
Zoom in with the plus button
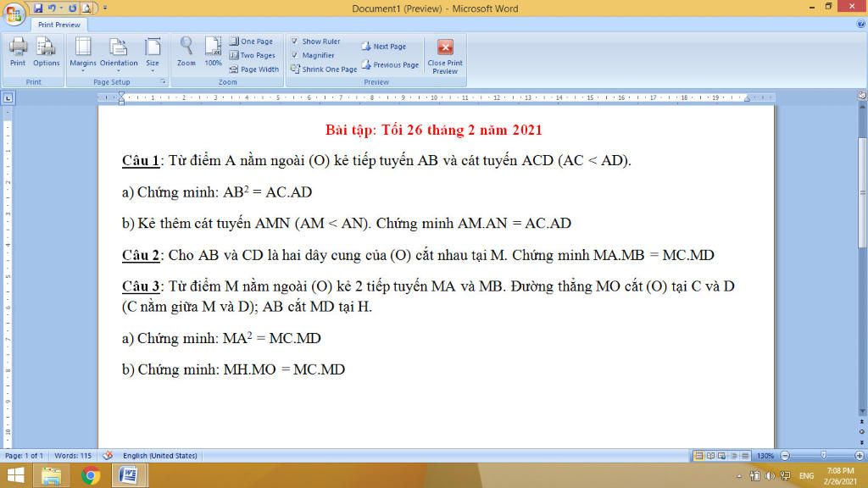pyautogui.click(x=860, y=455)
